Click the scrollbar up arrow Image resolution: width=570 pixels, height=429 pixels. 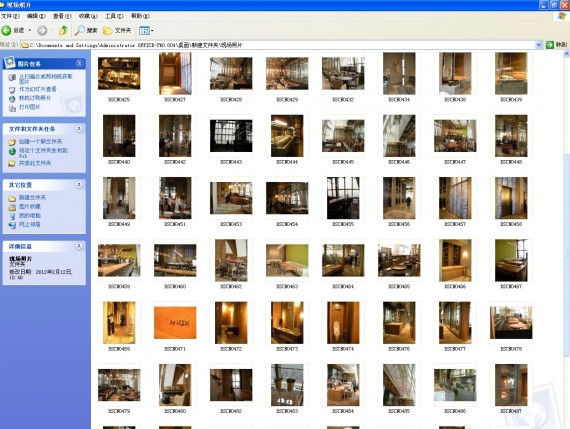click(x=566, y=54)
